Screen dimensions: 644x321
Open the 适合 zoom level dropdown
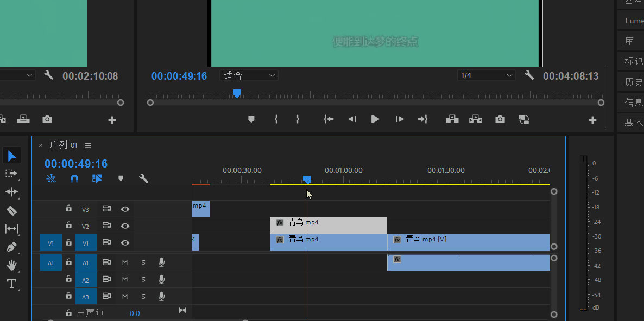click(249, 75)
